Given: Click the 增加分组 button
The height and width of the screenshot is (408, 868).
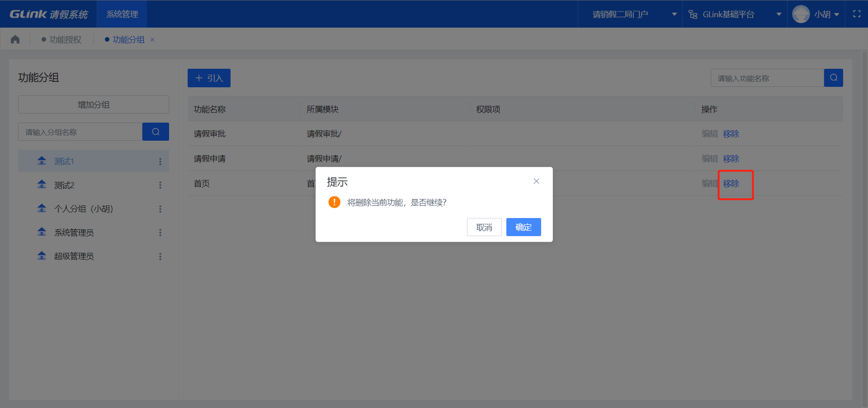Looking at the screenshot, I should coord(94,104).
